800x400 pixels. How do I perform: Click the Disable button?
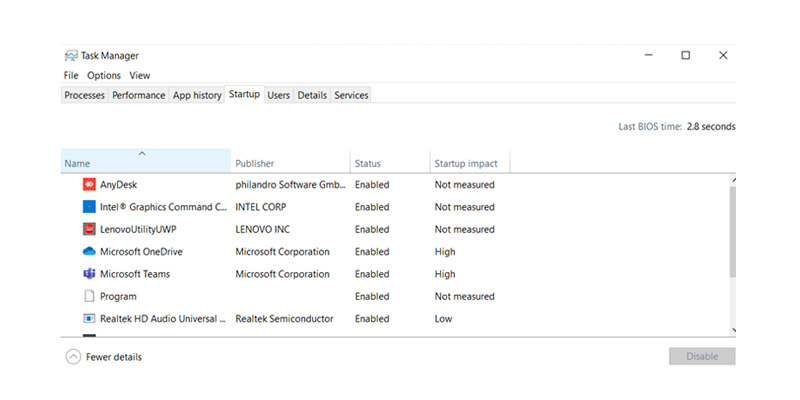pyautogui.click(x=702, y=357)
